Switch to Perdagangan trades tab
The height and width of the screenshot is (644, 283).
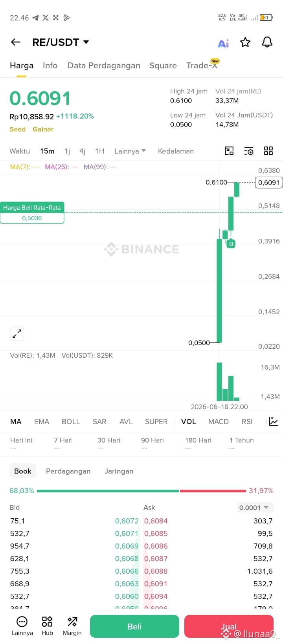[x=68, y=471]
